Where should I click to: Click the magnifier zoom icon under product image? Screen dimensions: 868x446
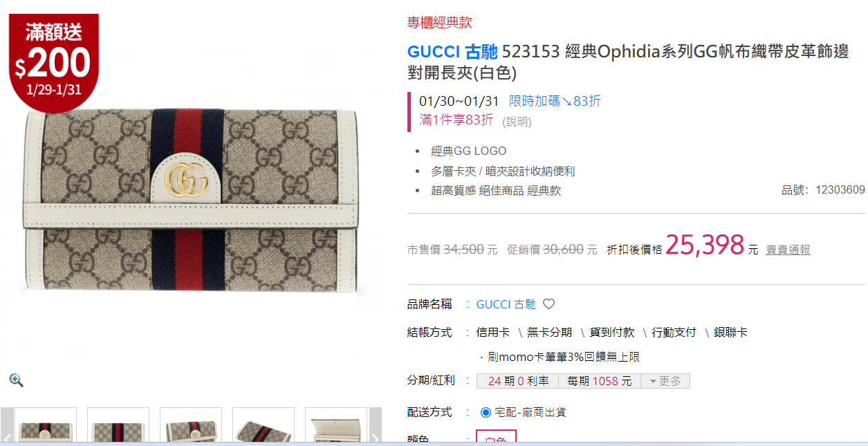(16, 380)
